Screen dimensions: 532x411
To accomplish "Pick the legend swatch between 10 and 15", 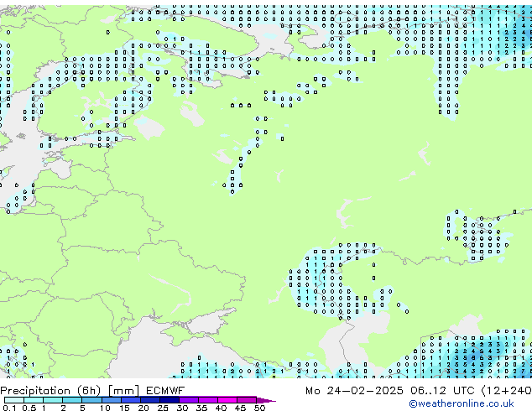I will tap(112, 400).
